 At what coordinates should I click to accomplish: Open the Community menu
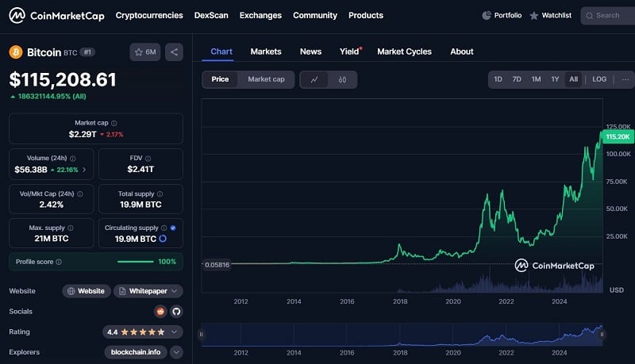[x=315, y=15]
